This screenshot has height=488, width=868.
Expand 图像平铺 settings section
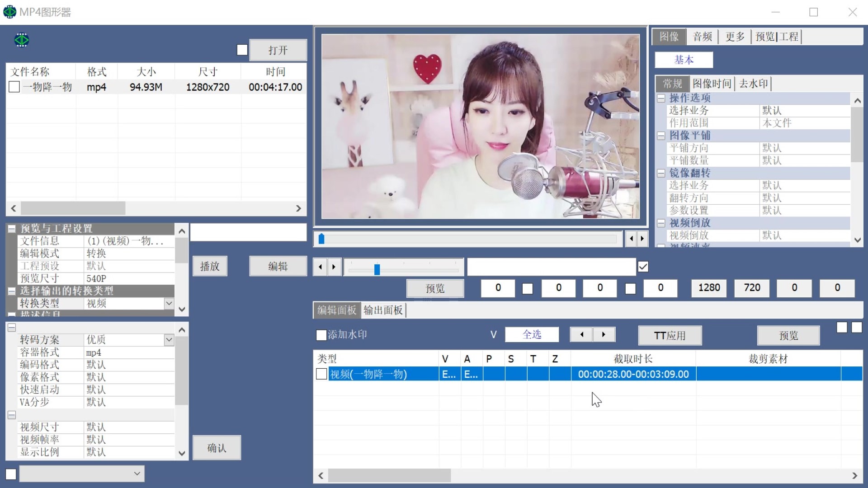point(661,135)
